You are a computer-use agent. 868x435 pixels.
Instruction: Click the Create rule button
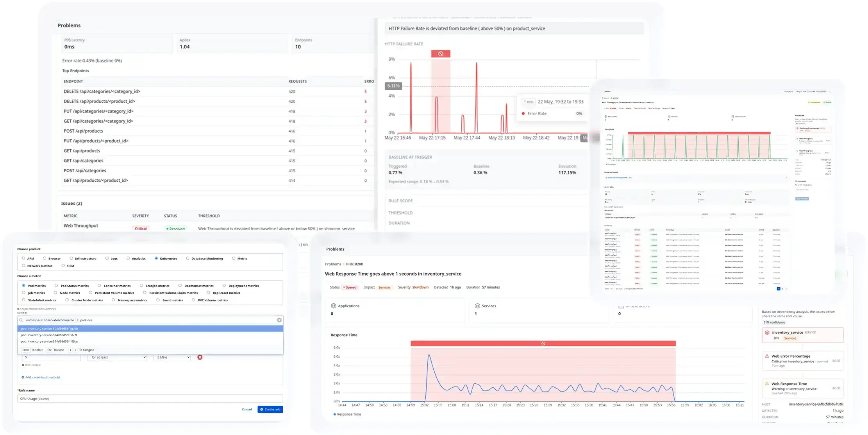coord(270,410)
